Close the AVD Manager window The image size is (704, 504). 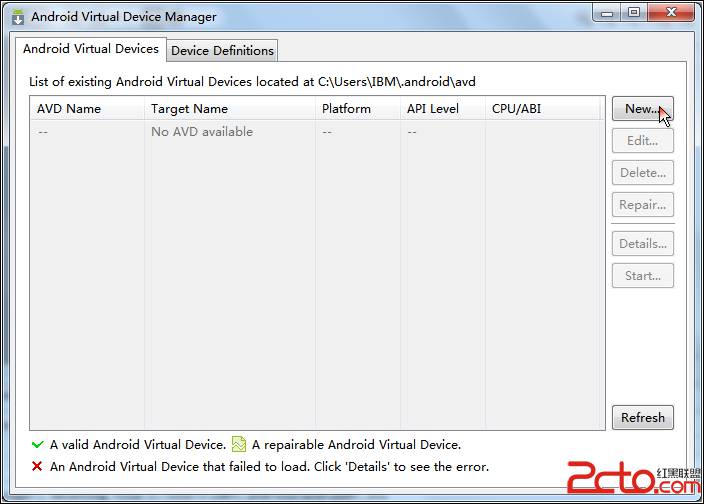coord(671,13)
